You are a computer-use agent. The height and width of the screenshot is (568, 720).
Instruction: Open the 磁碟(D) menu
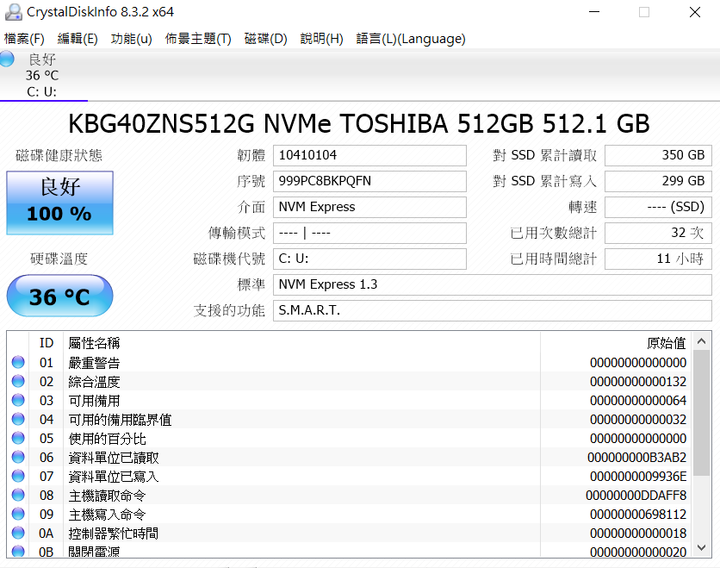point(265,39)
